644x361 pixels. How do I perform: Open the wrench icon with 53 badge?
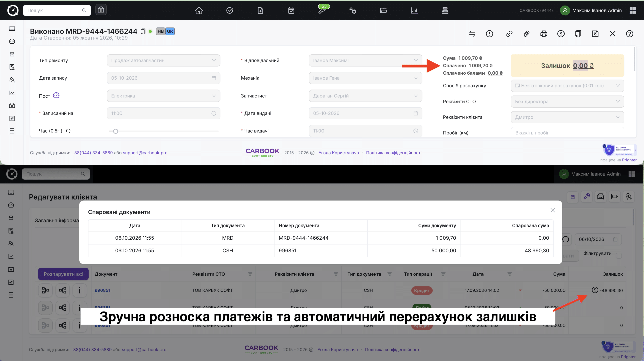322,10
